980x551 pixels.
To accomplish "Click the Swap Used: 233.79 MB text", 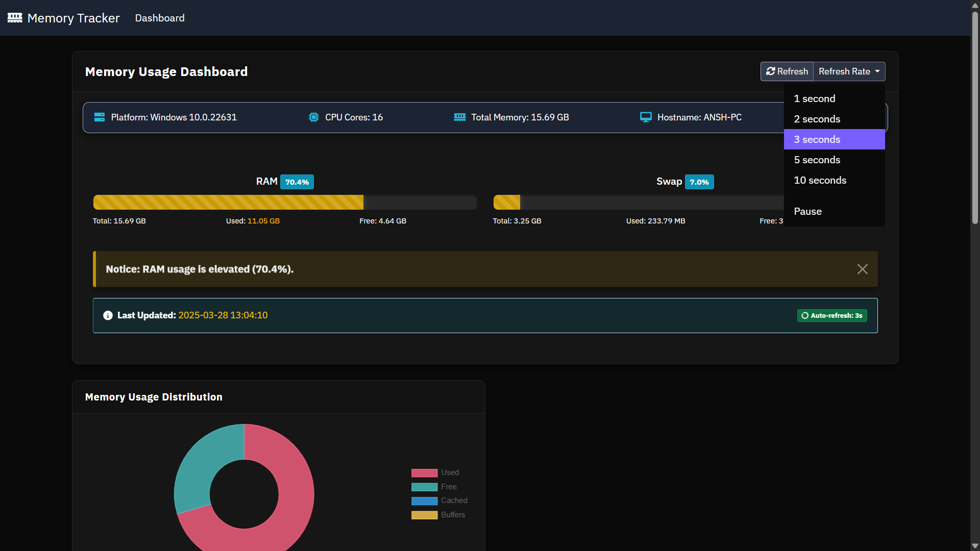I will tap(656, 221).
